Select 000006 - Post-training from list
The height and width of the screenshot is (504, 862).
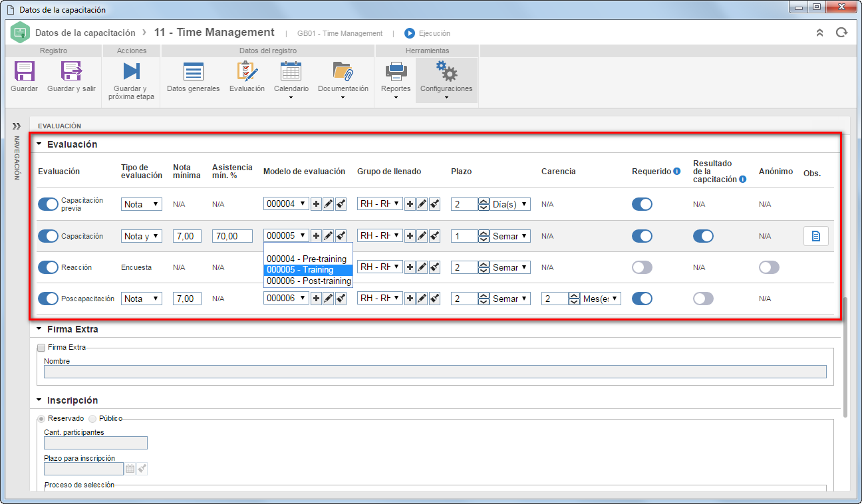click(x=308, y=281)
